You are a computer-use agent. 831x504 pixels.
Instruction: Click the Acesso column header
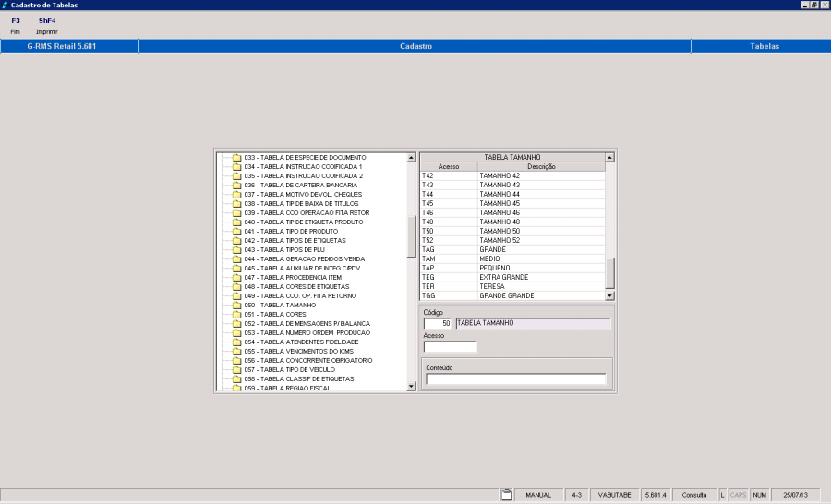click(x=448, y=166)
